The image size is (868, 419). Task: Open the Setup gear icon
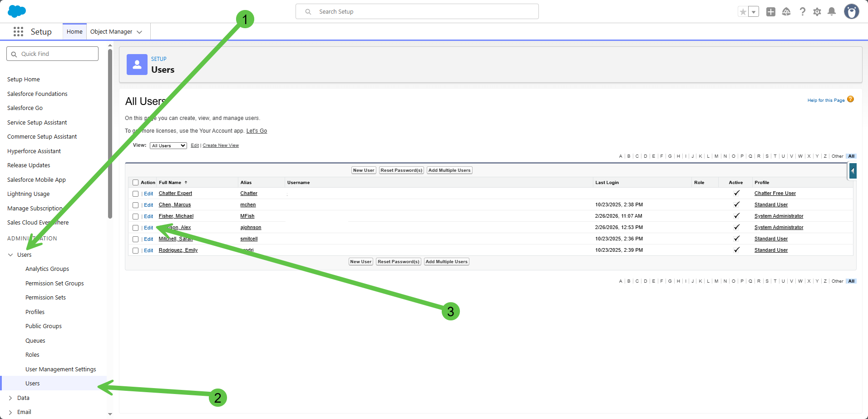pos(817,12)
